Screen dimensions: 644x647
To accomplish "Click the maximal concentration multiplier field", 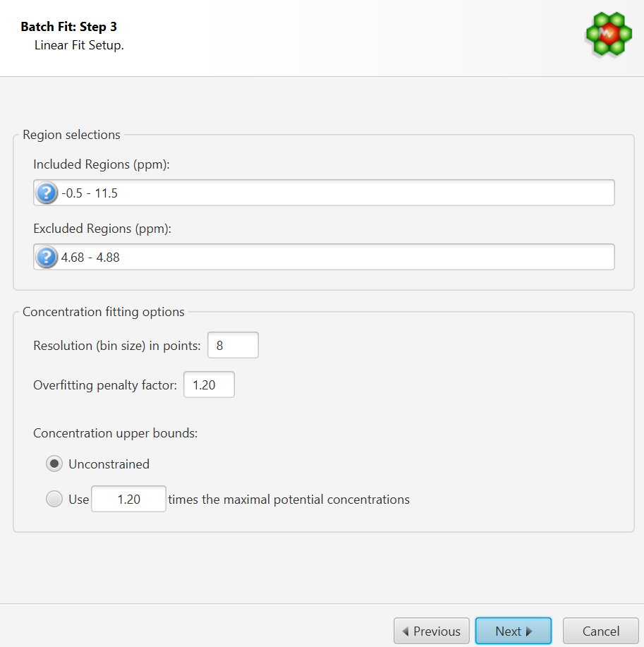I will tap(128, 500).
